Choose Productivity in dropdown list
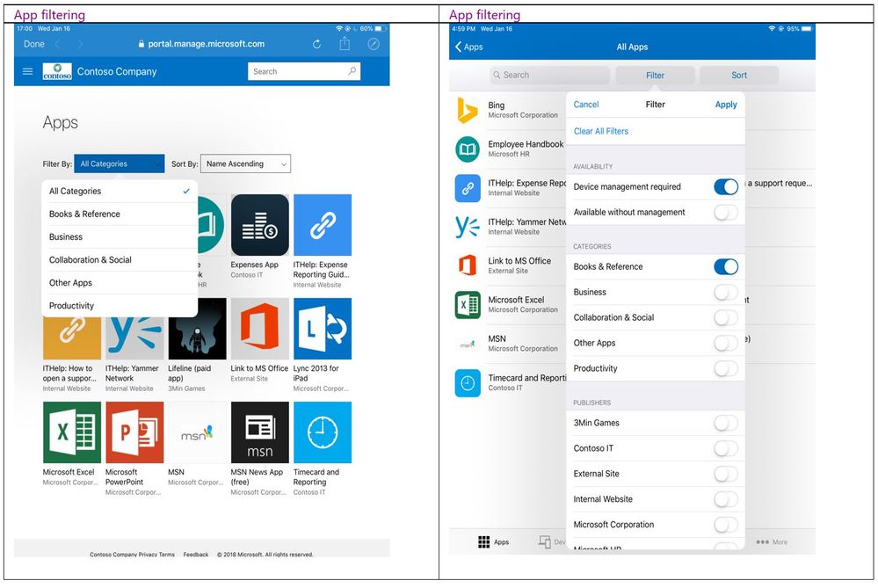878x588 pixels. click(120, 306)
